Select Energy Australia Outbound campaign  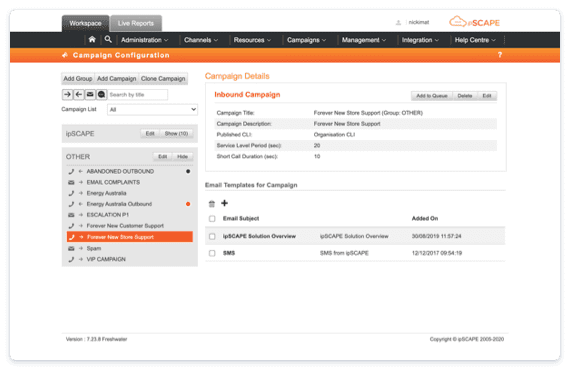point(119,204)
